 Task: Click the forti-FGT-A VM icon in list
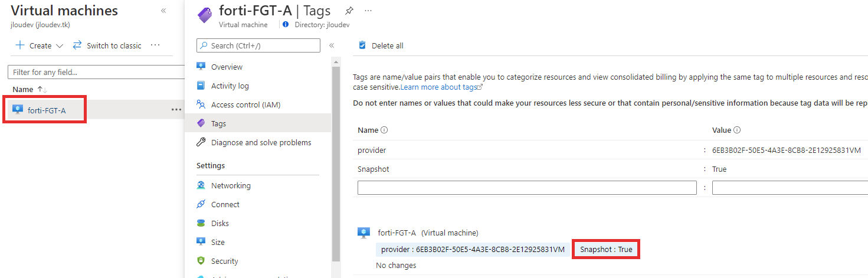tap(18, 109)
